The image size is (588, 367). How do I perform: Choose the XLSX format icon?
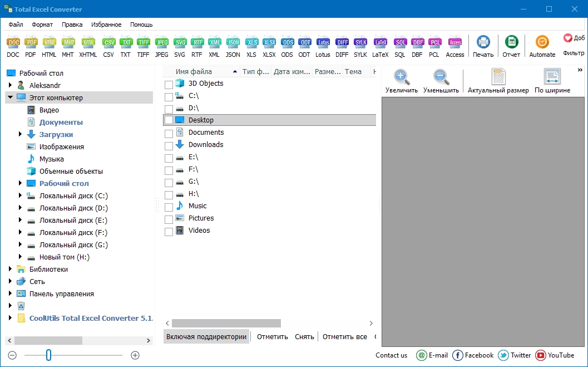click(269, 47)
